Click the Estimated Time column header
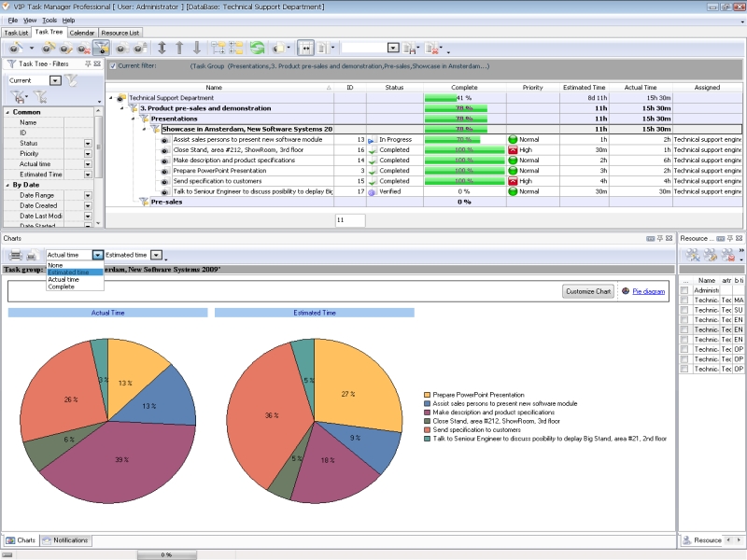Screen dimensions: 747x560 tap(585, 88)
